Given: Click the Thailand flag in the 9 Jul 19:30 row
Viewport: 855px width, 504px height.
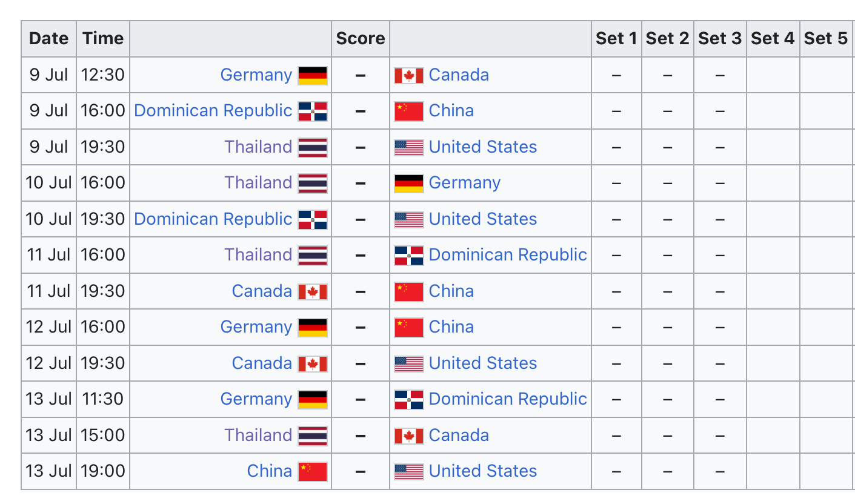Looking at the screenshot, I should pyautogui.click(x=313, y=147).
